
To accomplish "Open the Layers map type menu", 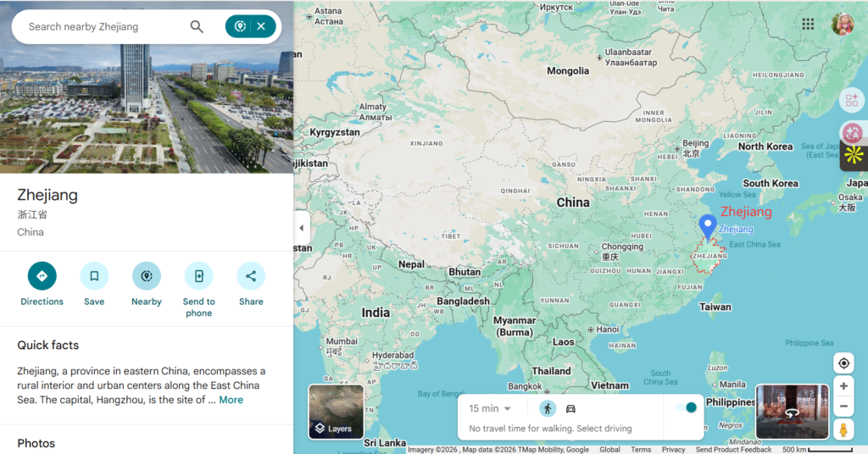I will [x=336, y=412].
